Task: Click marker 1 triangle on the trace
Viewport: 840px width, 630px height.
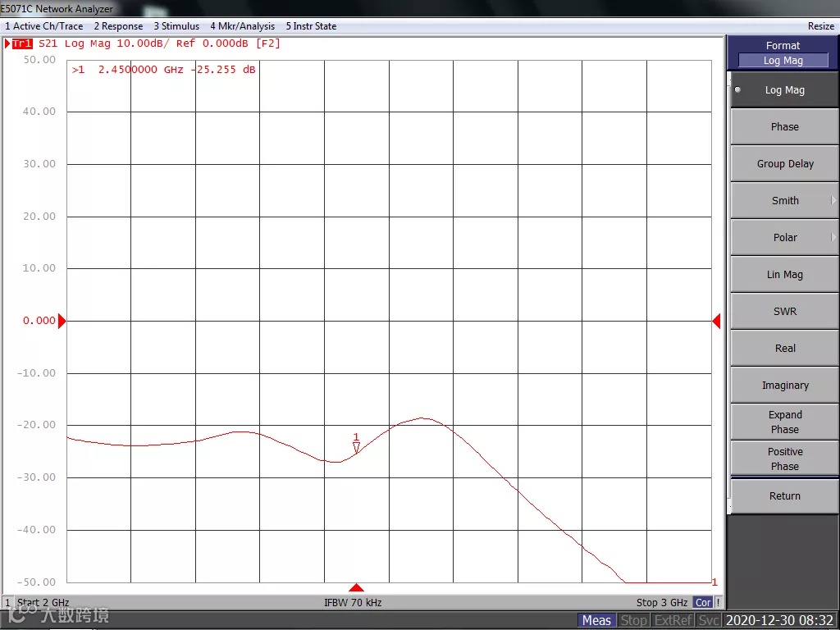Action: click(x=356, y=447)
